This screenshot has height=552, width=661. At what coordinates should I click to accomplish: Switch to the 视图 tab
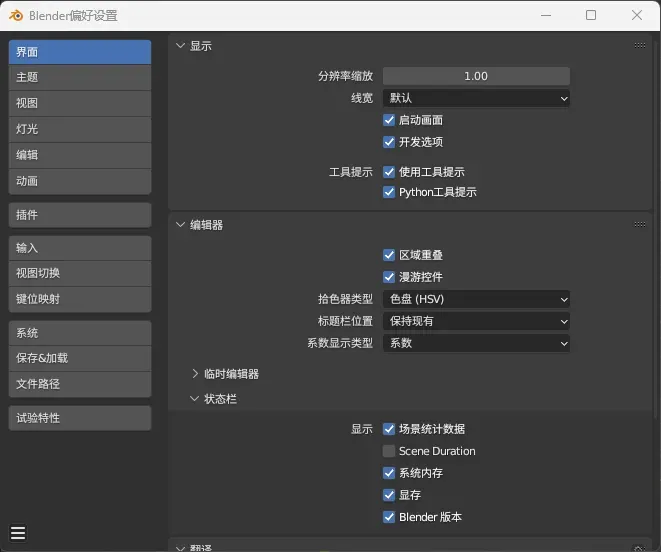tap(80, 103)
